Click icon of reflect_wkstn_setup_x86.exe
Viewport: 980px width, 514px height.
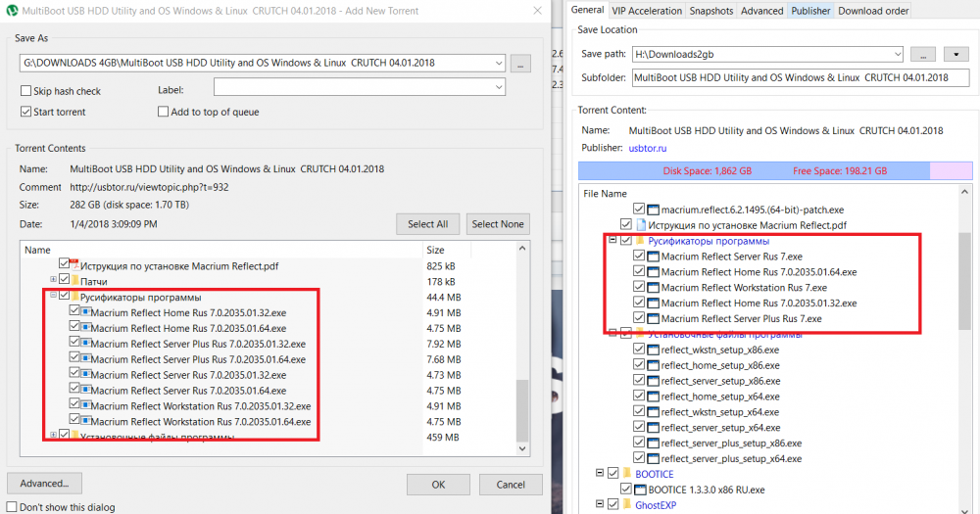(x=653, y=350)
